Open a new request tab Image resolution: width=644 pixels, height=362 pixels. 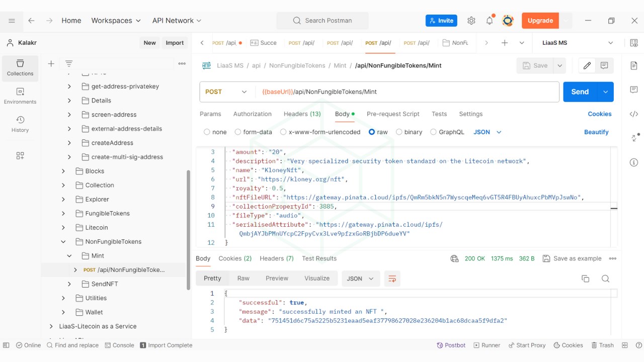coord(504,43)
